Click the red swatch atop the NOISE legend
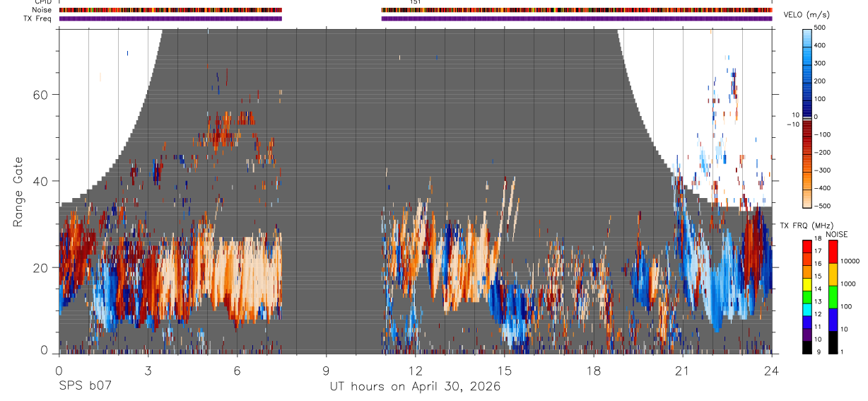Viewport: 868px width, 401px height. coord(834,251)
